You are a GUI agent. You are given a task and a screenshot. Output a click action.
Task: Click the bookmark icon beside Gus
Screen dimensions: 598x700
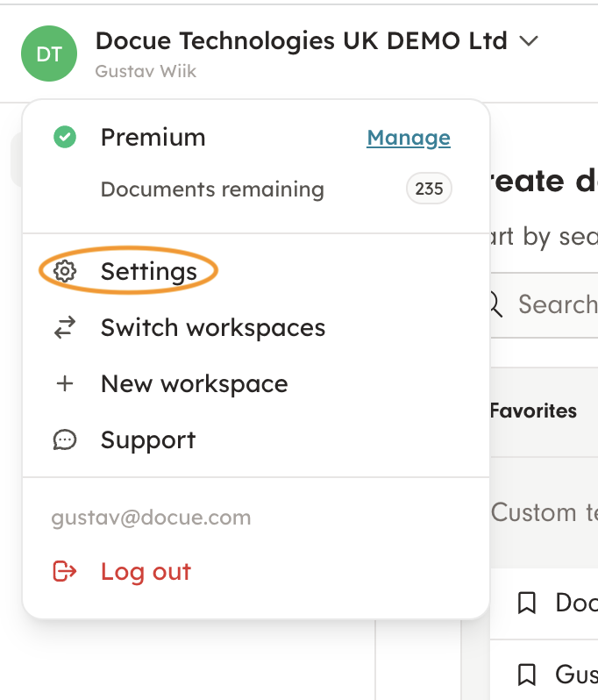(x=527, y=675)
